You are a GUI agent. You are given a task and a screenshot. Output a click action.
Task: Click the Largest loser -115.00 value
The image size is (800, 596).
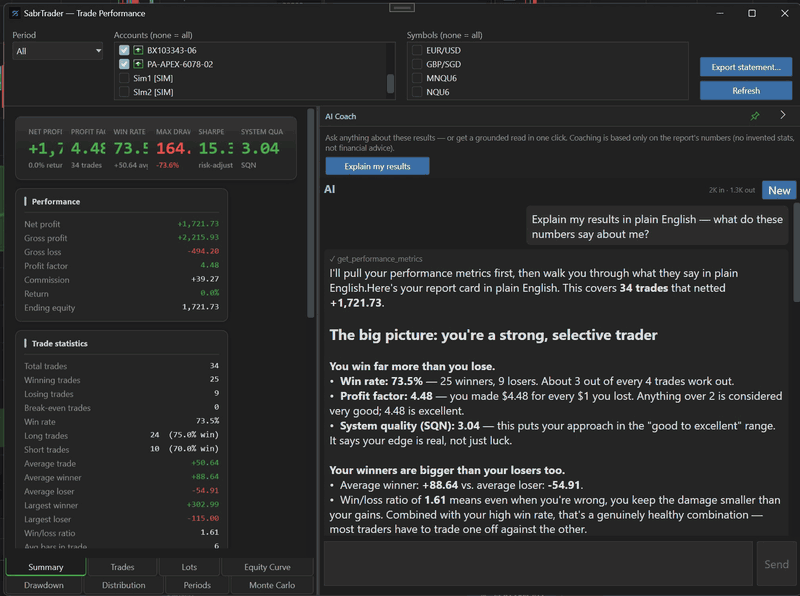tap(202, 518)
